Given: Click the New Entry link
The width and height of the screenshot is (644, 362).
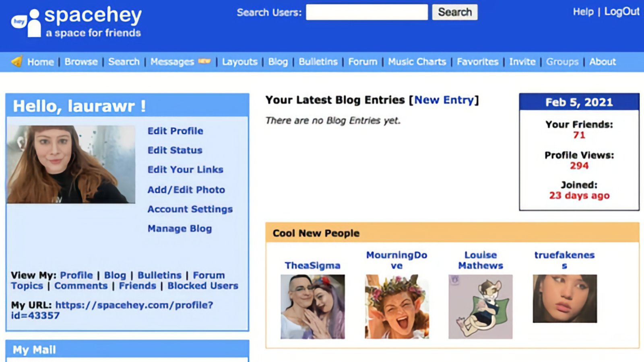Looking at the screenshot, I should [445, 100].
